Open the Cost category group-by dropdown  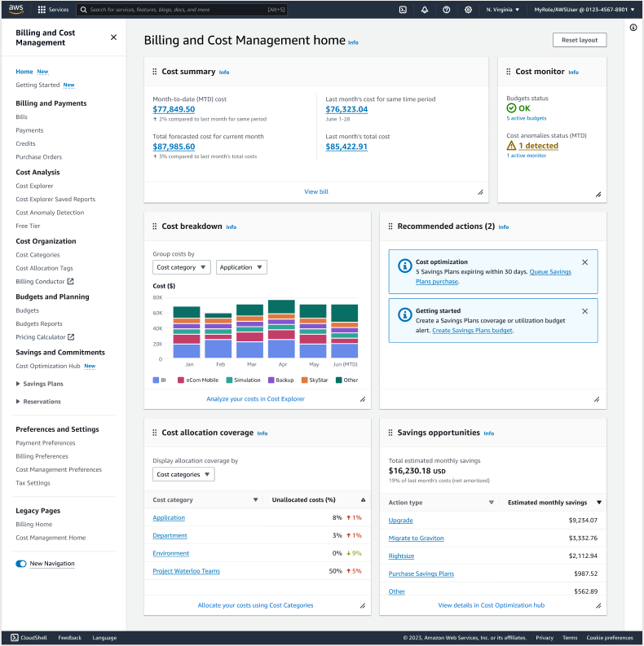[182, 267]
